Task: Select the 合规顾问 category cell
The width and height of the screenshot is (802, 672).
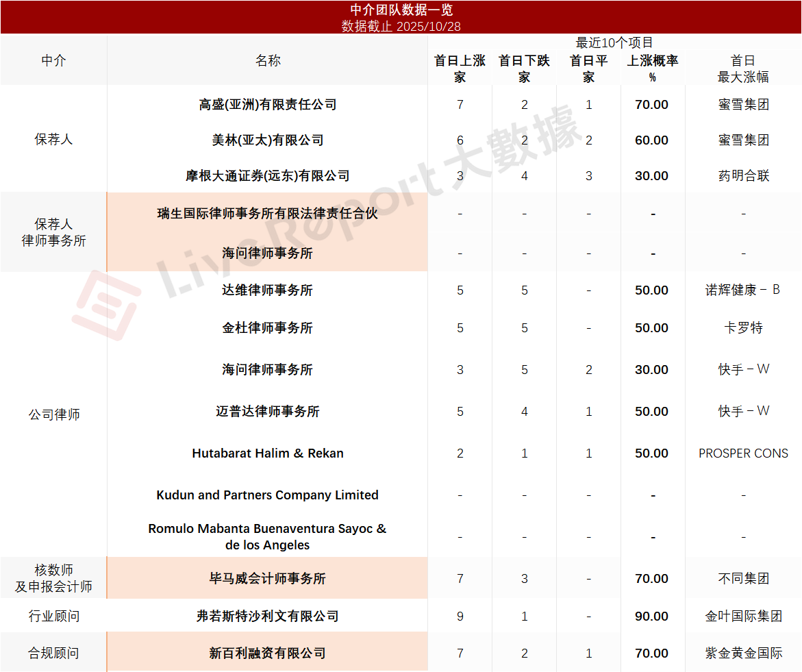Action: click(53, 653)
